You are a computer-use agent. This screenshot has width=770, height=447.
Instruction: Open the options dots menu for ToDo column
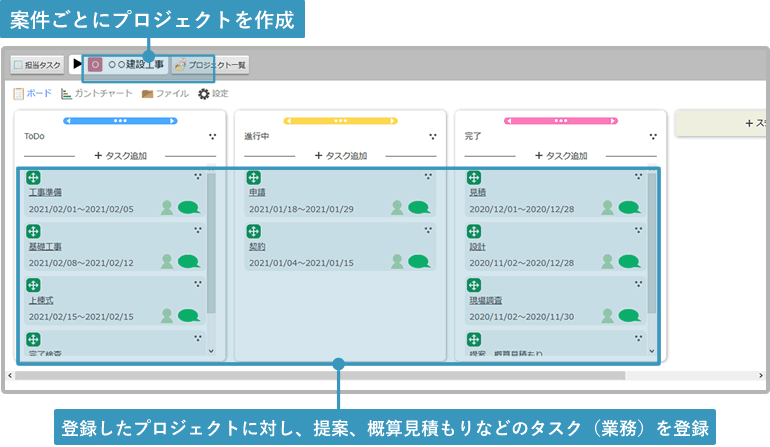point(211,135)
